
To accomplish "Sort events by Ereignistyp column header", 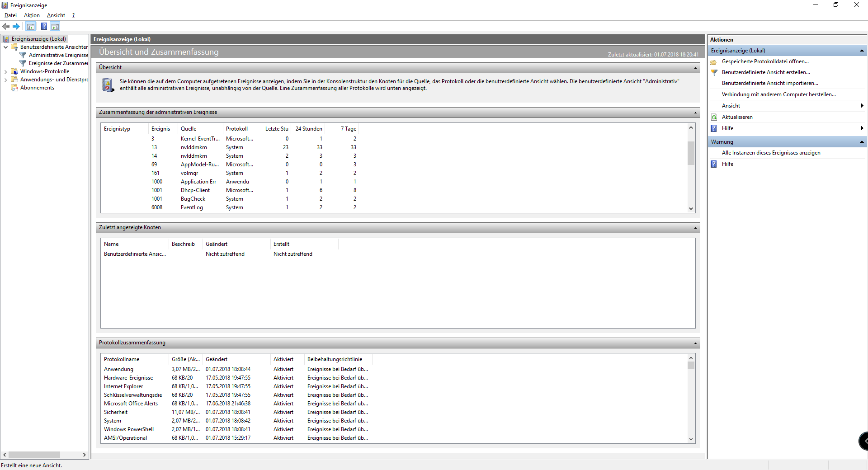I will pyautogui.click(x=124, y=129).
